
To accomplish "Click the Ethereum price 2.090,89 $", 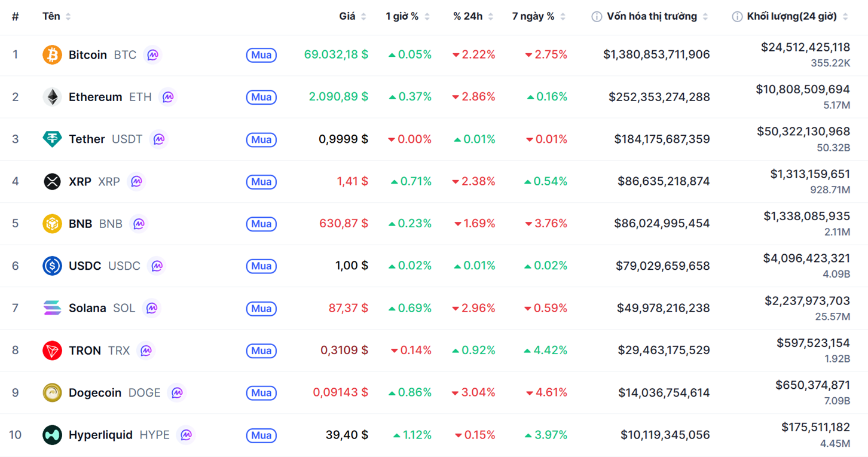I will (338, 97).
